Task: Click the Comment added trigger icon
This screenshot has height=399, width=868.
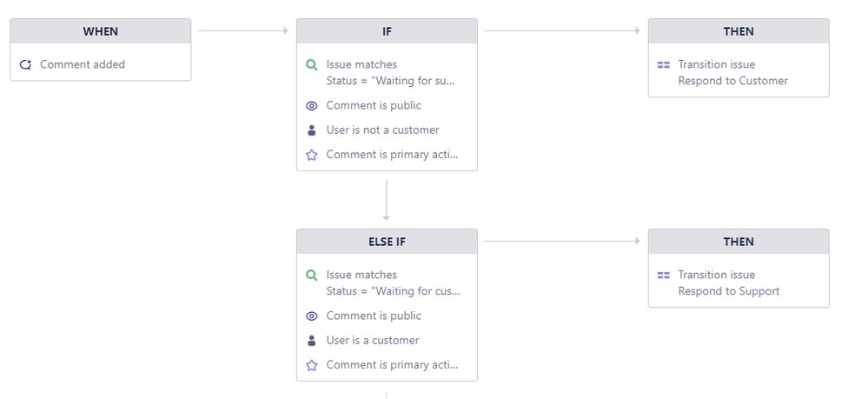Action: point(25,64)
